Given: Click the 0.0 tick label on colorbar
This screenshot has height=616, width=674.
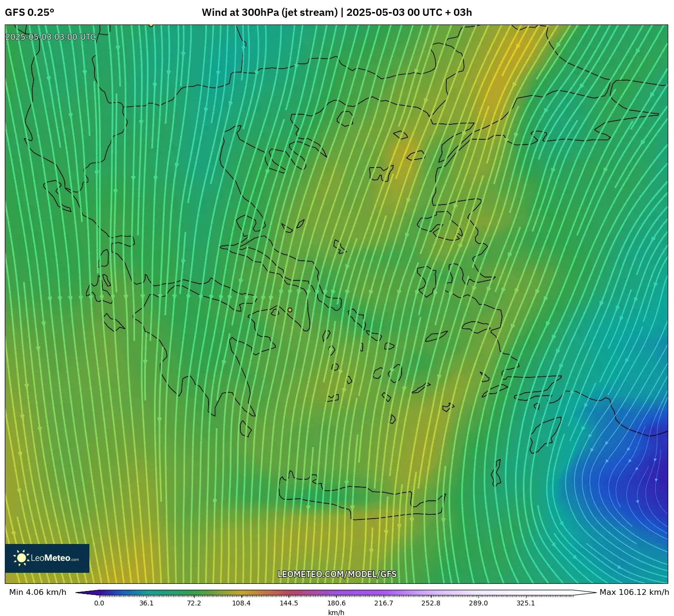Looking at the screenshot, I should (x=99, y=603).
